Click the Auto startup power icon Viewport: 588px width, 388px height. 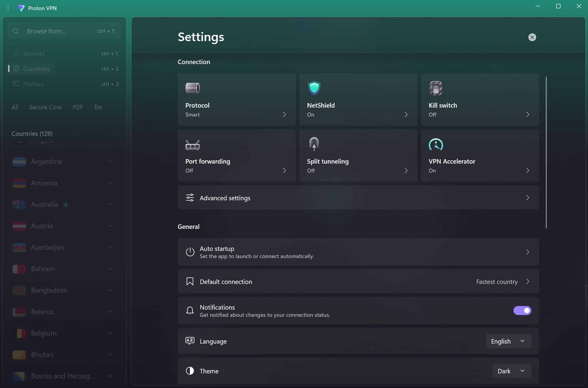point(190,252)
